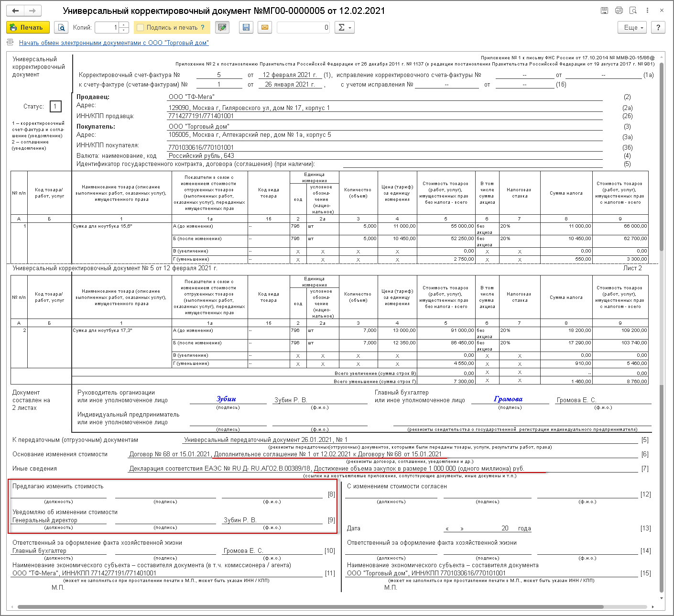Select item Сумка для ноутбука 15,6"

coord(103,226)
